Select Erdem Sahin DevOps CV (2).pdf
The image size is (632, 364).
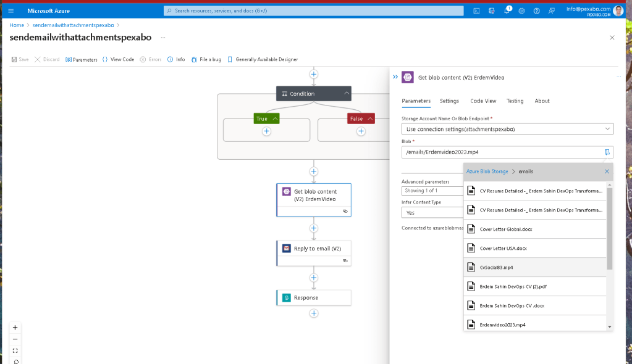(535, 287)
